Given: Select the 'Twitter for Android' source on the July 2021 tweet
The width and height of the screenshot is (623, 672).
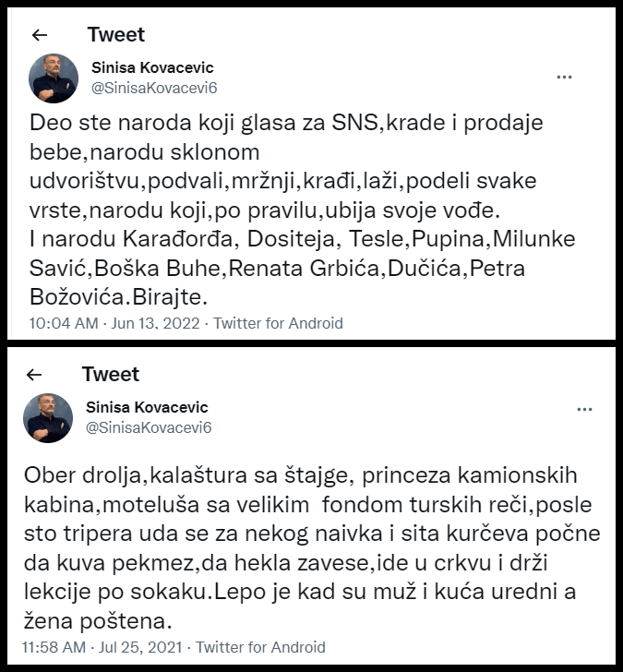Looking at the screenshot, I should point(260,647).
